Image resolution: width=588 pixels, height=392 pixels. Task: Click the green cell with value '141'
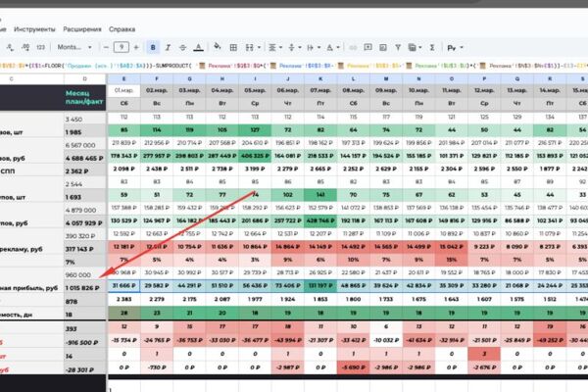coord(320,195)
